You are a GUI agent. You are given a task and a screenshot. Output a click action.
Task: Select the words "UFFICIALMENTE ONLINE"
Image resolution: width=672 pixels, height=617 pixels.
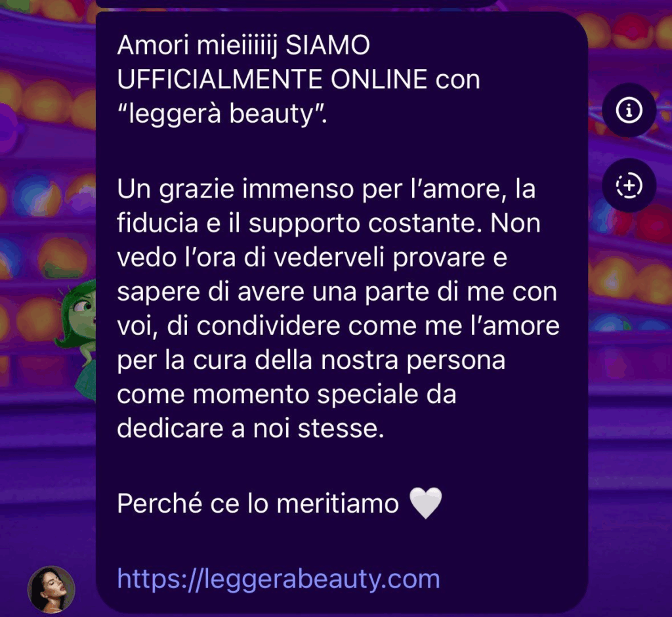[x=272, y=79]
